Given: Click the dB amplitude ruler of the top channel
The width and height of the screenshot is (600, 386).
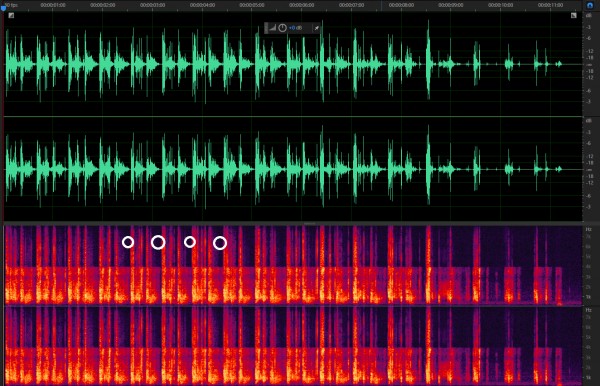Looking at the screenshot, I should (x=589, y=64).
